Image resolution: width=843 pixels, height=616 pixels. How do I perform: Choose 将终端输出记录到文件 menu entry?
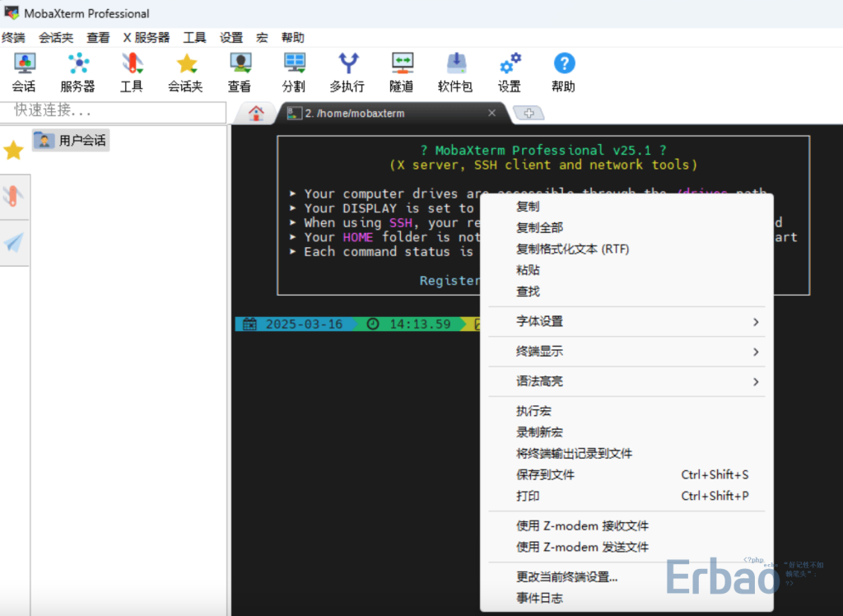(626, 454)
